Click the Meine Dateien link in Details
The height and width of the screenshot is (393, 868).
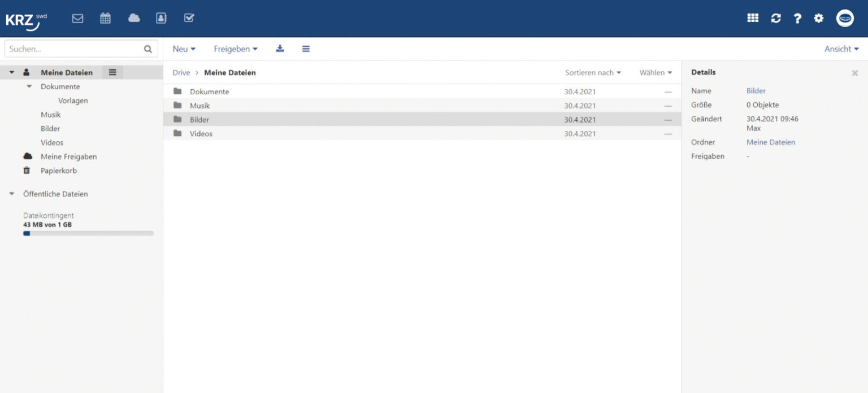770,142
